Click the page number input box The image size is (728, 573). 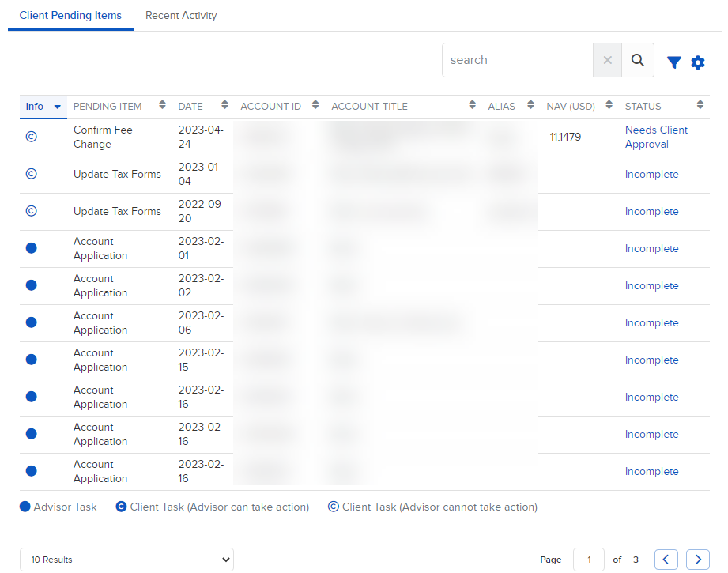click(588, 560)
